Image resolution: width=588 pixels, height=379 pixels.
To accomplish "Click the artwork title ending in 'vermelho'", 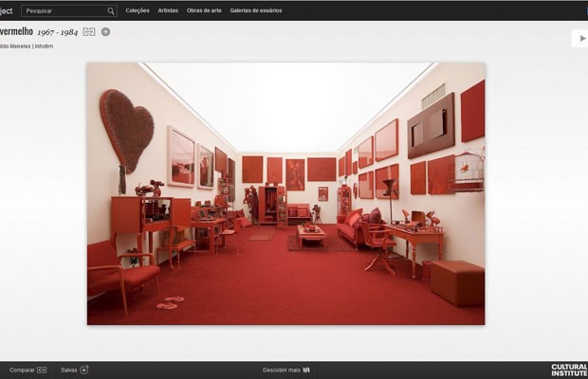I will [x=15, y=31].
